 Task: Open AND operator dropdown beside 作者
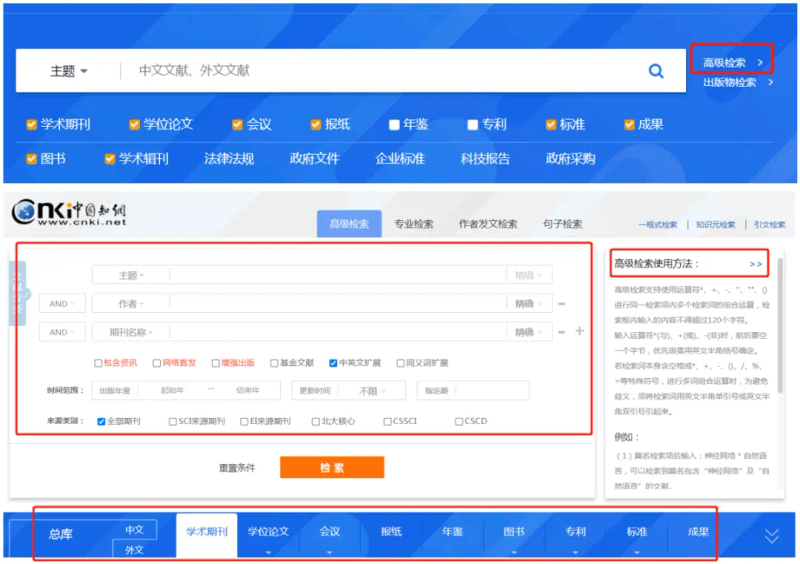click(x=62, y=304)
